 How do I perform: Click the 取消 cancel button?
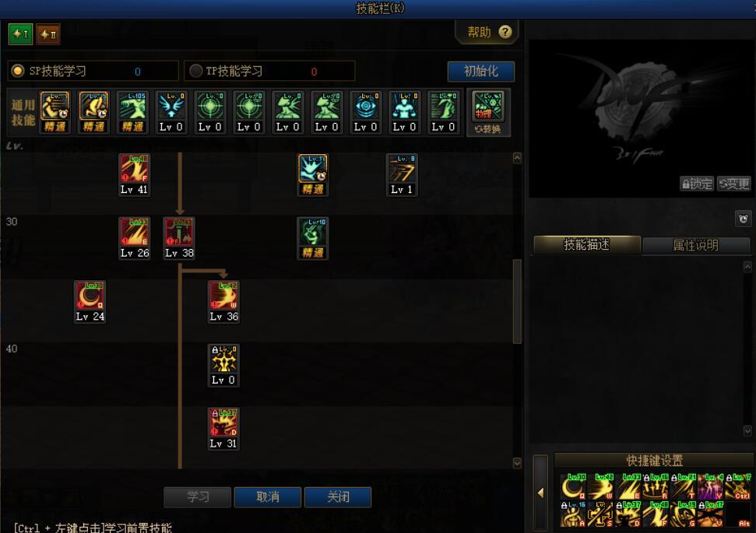pos(268,497)
